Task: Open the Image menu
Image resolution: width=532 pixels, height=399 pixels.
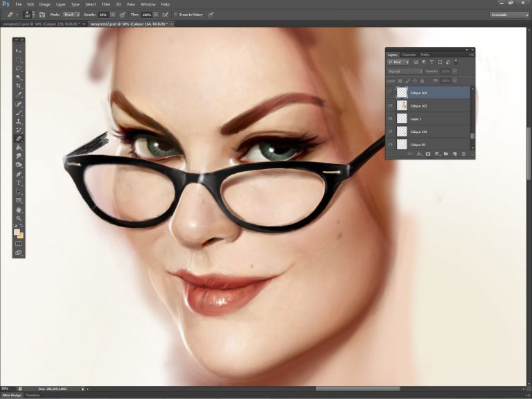Action: [x=44, y=4]
